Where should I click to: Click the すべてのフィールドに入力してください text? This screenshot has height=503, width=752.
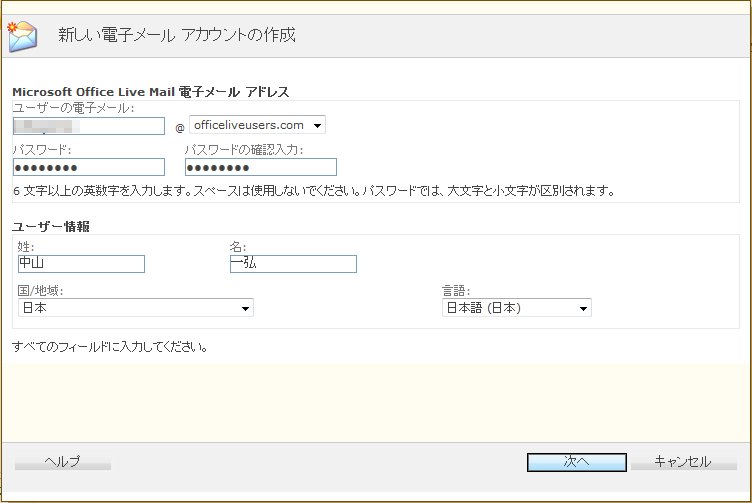(x=110, y=346)
